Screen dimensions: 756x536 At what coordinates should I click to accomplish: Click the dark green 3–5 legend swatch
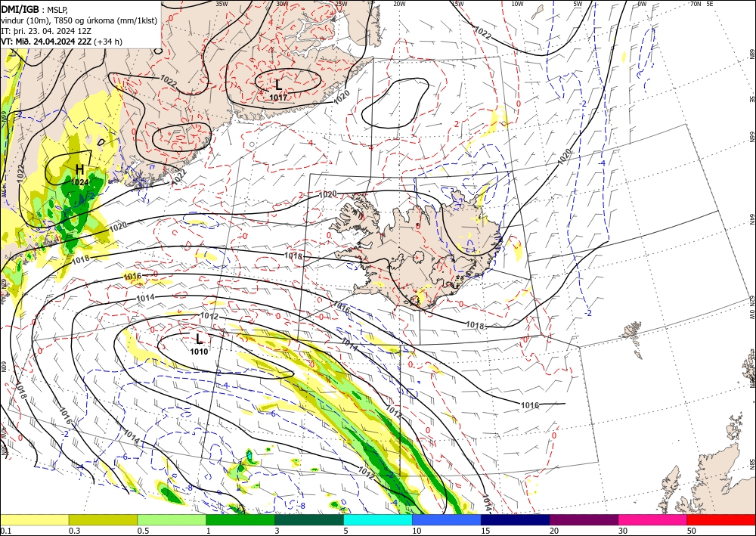tap(309, 519)
